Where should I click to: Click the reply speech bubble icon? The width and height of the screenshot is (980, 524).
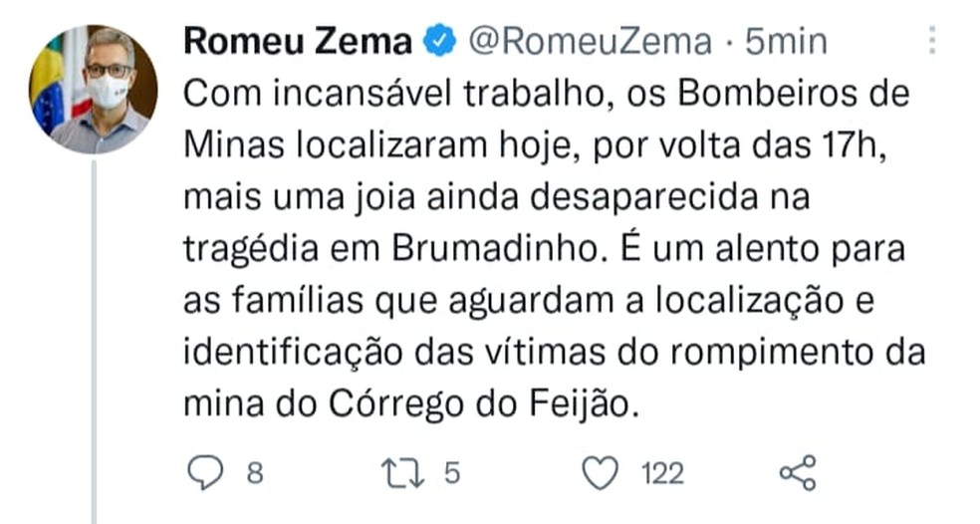pos(204,473)
